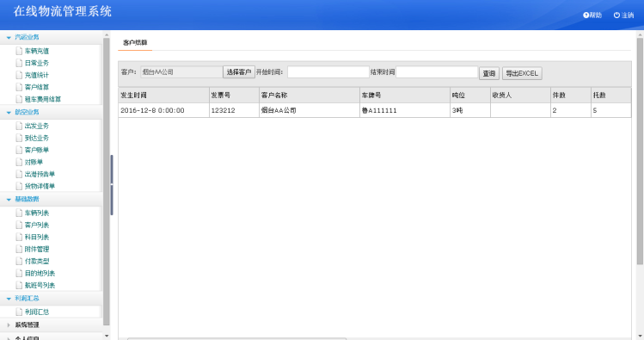The image size is (644, 340).
Task: Open 租车费用结算 in the sidebar menu
Action: click(x=43, y=99)
